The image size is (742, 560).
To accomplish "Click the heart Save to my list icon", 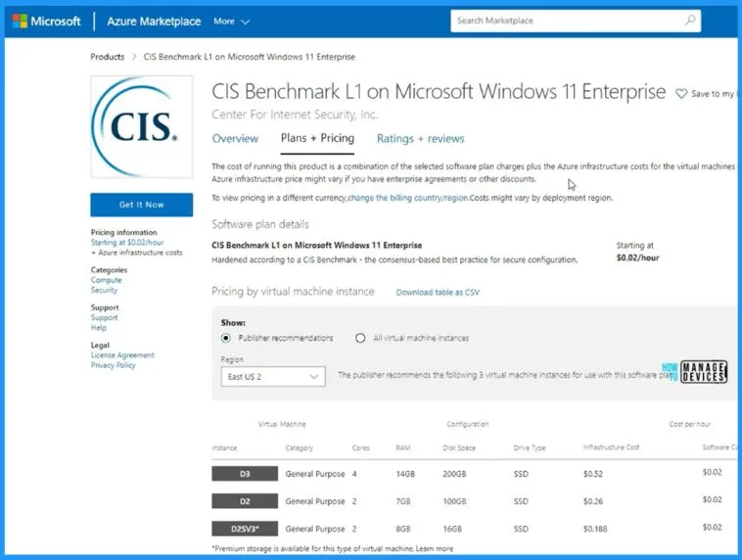I will [x=681, y=94].
